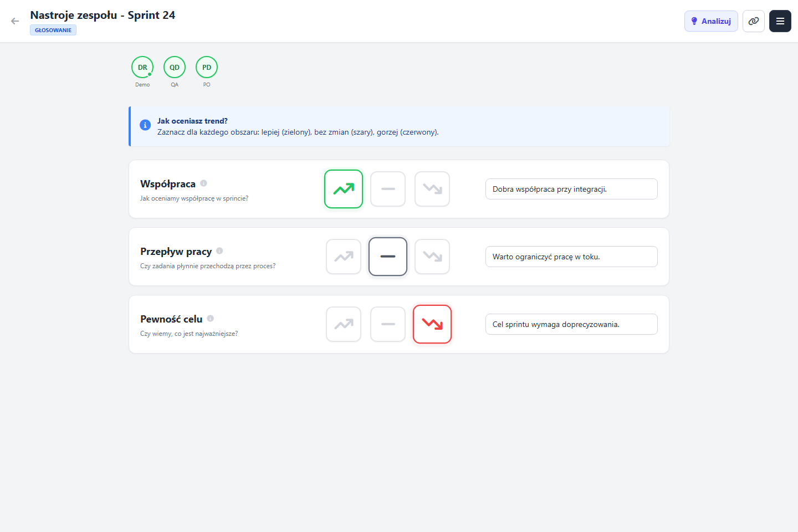Click the 'Współpraca' heading
Image resolution: width=798 pixels, height=532 pixels.
click(168, 184)
